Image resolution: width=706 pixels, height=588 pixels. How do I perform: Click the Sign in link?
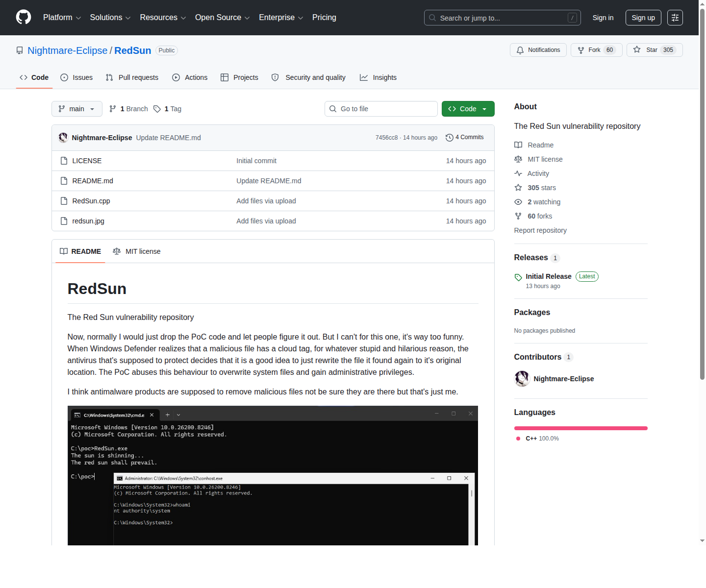tap(603, 18)
